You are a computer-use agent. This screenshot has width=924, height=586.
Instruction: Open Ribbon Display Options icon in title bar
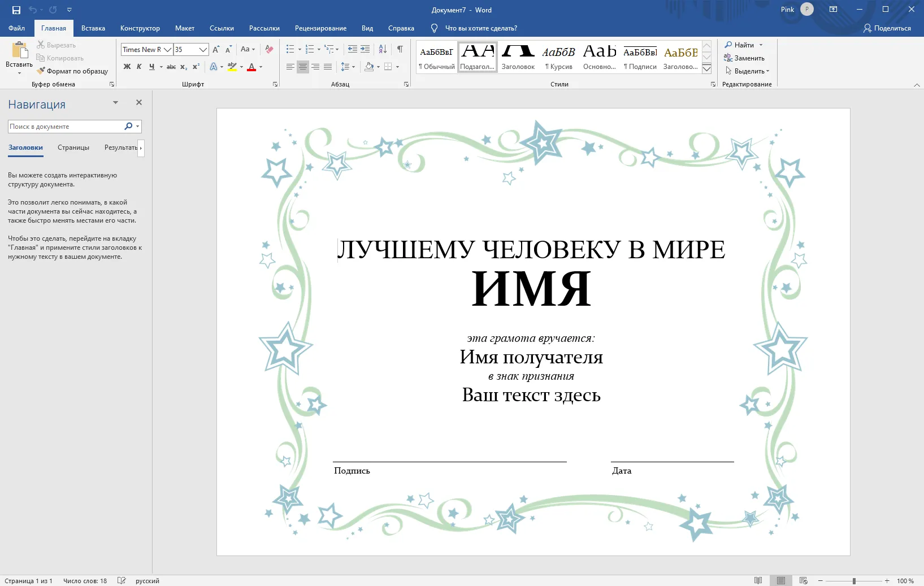pos(833,10)
